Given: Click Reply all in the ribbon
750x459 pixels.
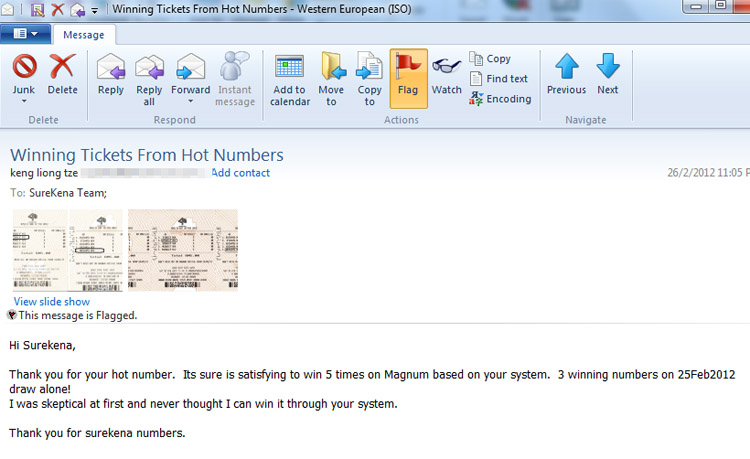Looking at the screenshot, I should (x=149, y=80).
